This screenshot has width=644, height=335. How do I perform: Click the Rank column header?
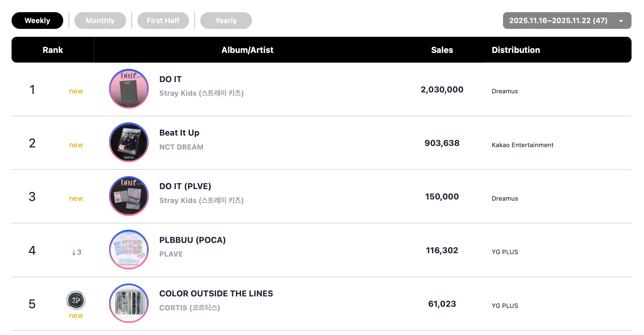click(x=53, y=50)
